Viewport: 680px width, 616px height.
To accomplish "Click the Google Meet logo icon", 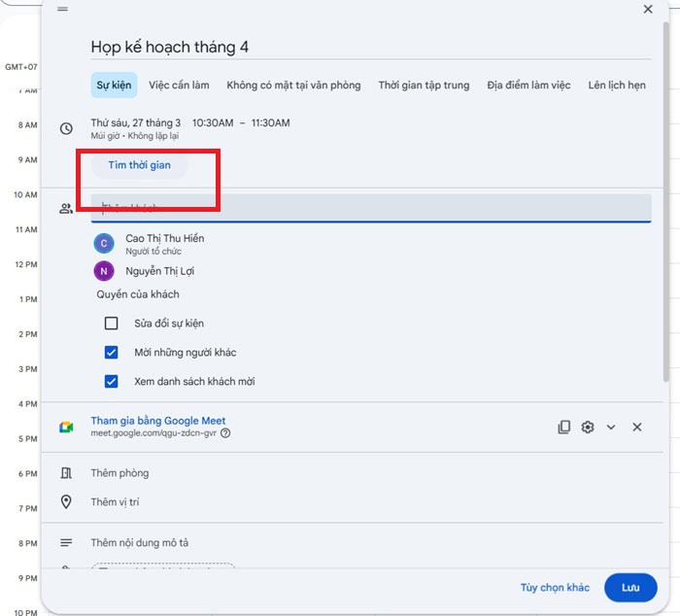I will (x=66, y=428).
